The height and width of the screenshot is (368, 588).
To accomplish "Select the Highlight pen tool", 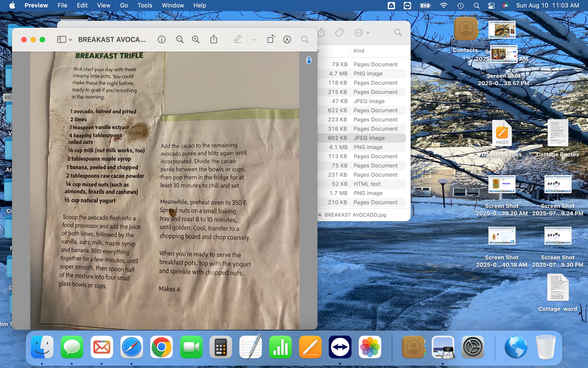I will pos(237,40).
